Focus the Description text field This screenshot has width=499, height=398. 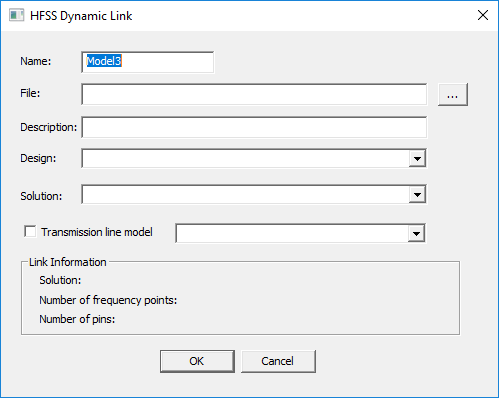[x=254, y=127]
